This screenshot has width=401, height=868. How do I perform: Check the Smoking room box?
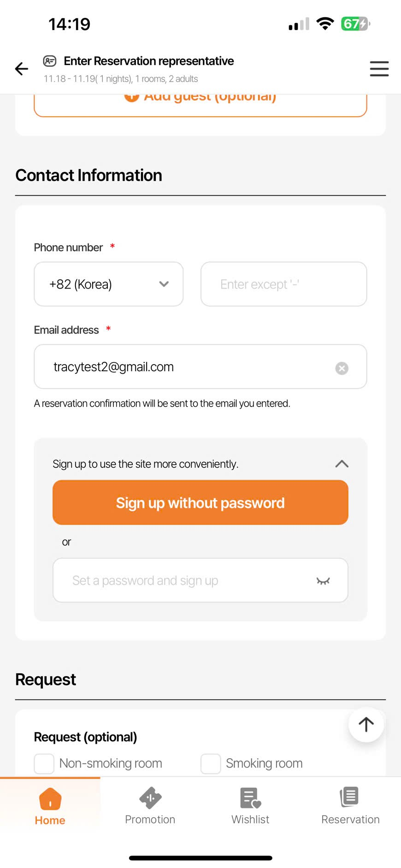[211, 763]
